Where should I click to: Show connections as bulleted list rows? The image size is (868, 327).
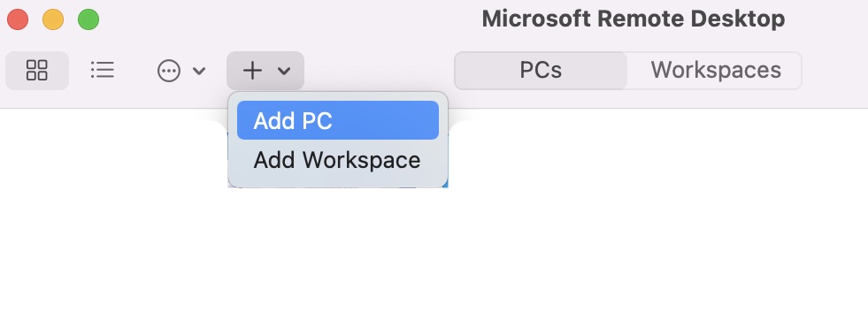pos(103,71)
